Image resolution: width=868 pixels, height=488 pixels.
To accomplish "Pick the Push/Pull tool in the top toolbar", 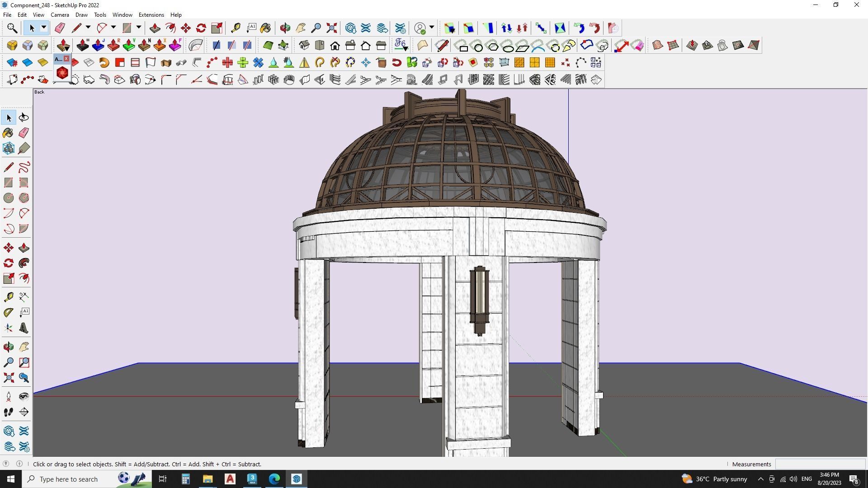I will (155, 28).
